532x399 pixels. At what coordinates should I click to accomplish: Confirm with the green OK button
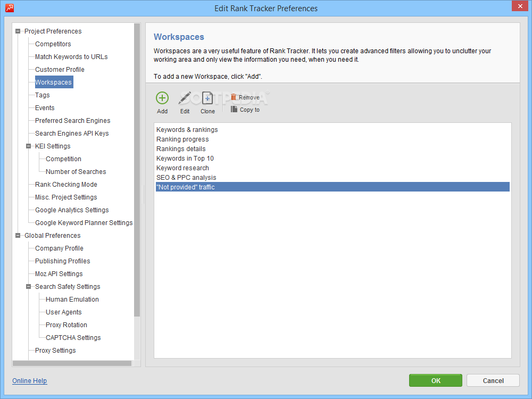[436, 381]
